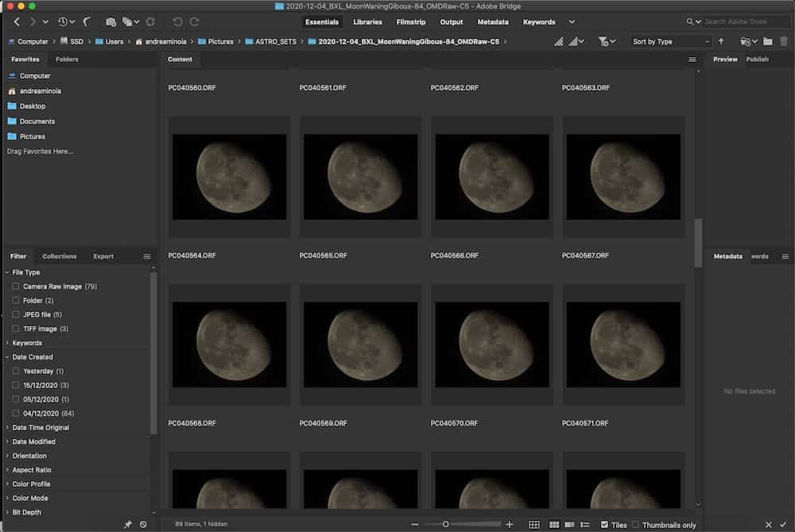The image size is (795, 532).
Task: Expand the Orientation filter section
Action: coord(7,456)
